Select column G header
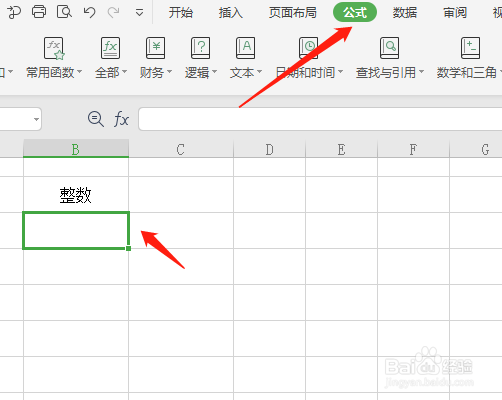Viewport: 502px width, 400px height. [x=476, y=149]
